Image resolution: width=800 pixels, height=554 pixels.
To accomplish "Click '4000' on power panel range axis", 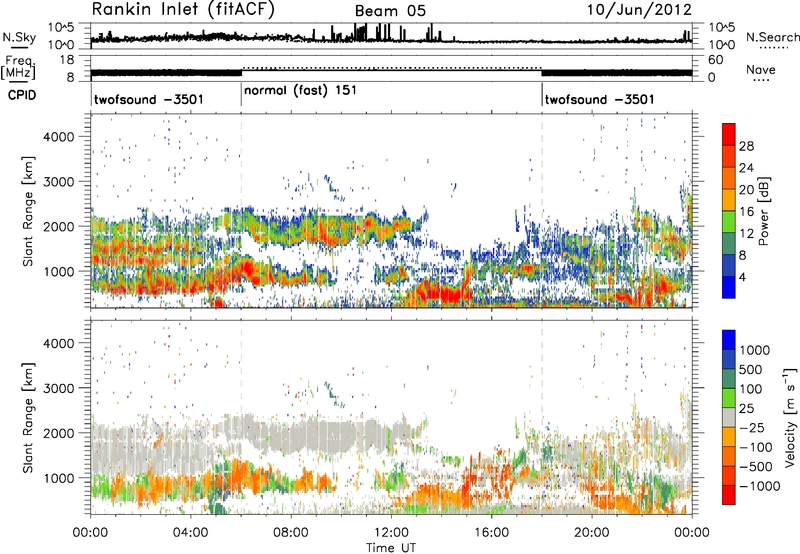I will 58,137.
